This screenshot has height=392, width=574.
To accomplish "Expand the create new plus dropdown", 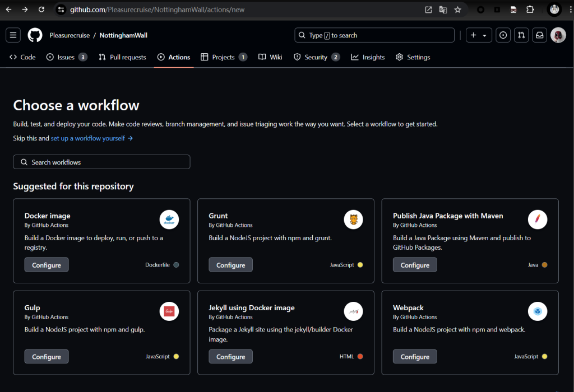I will (478, 35).
